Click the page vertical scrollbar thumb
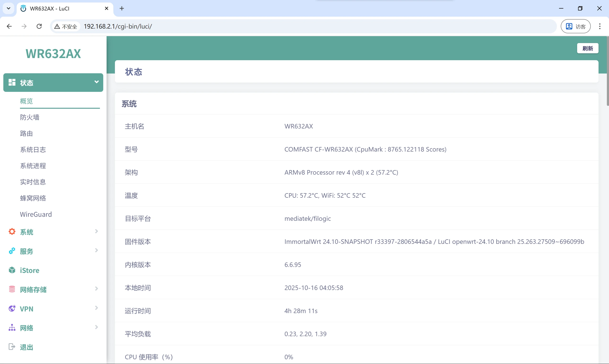Viewport: 609px width, 364px height. (x=607, y=71)
